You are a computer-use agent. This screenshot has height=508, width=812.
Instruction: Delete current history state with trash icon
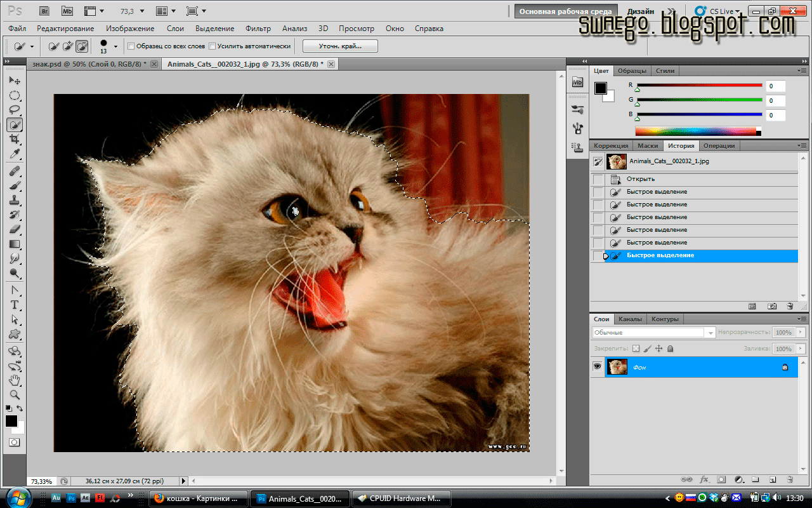pyautogui.click(x=790, y=306)
